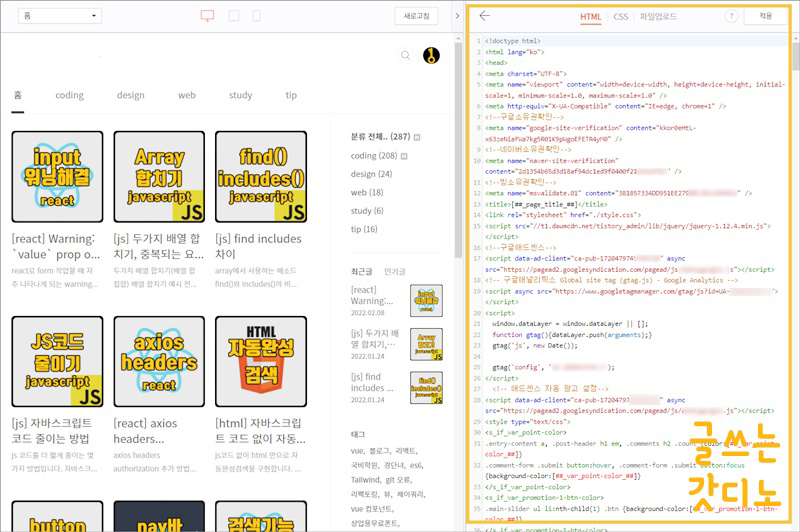Select the coding blog menu item
The height and width of the screenshot is (532, 800).
click(x=69, y=95)
